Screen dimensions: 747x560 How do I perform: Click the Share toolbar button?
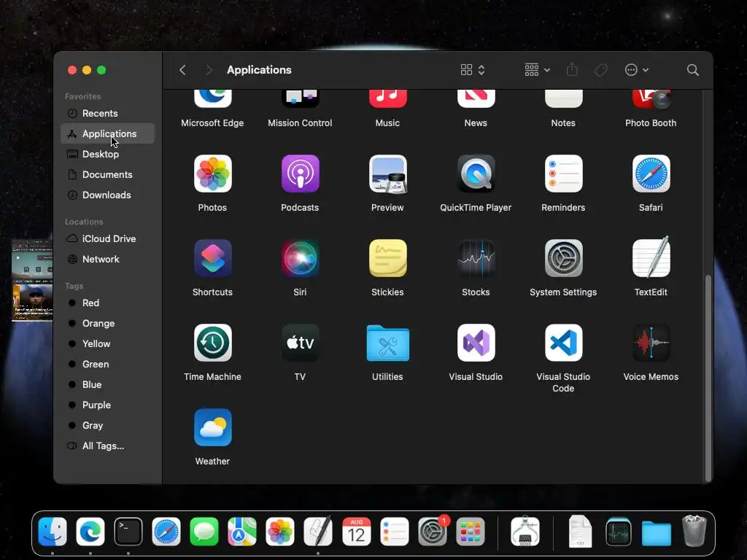coord(572,70)
